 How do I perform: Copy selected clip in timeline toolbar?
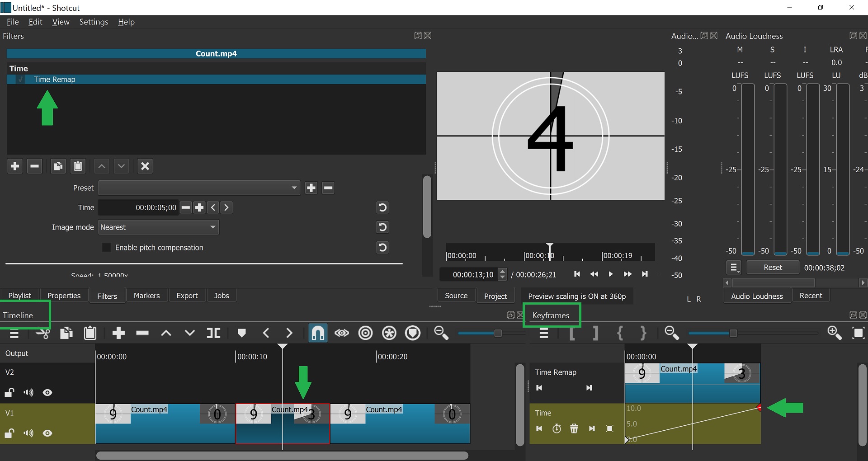pos(66,334)
